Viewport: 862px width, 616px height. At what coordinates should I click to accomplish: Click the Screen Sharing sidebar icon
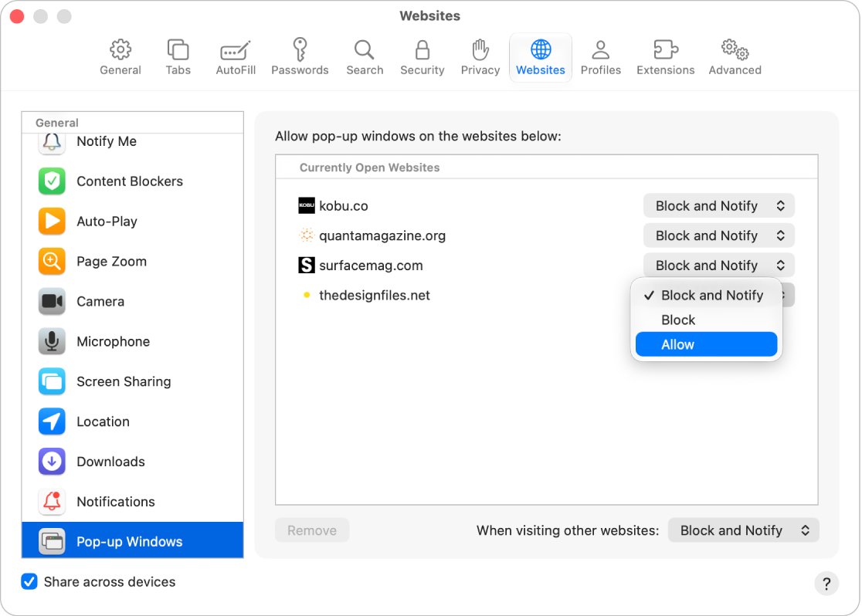tap(52, 382)
